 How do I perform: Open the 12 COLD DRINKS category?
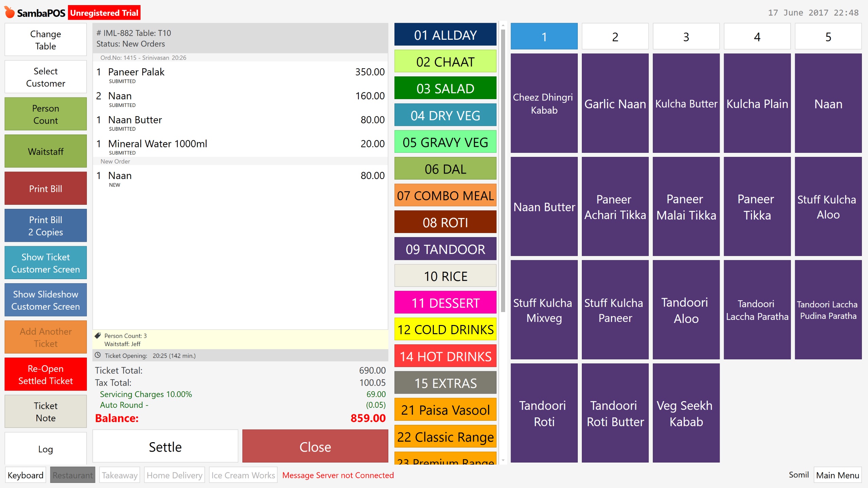click(445, 329)
